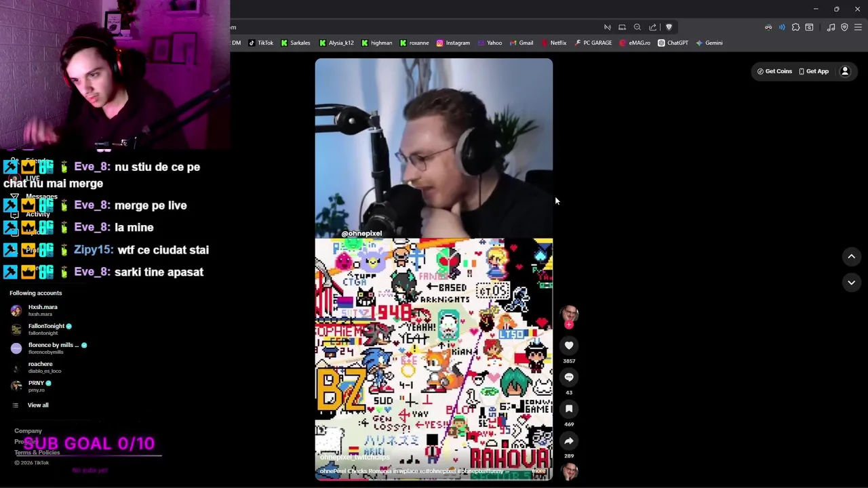Open the eMAG.ro bookmark
Screen dimensions: 868x488
tap(635, 43)
